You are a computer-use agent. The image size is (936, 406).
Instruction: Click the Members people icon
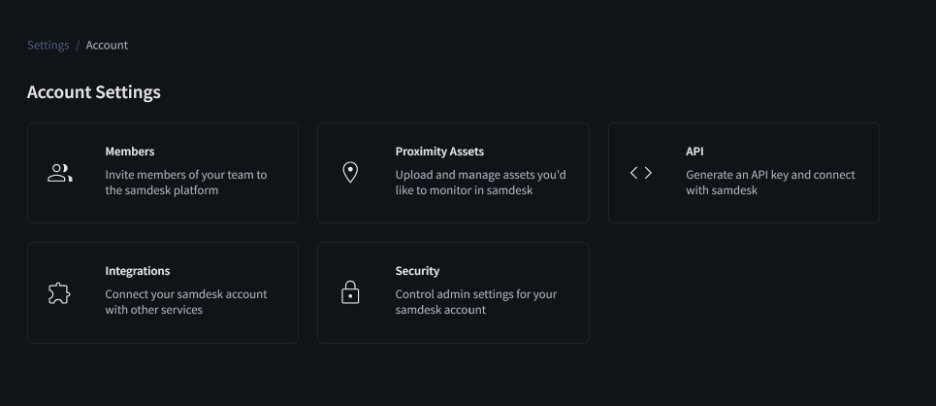click(60, 173)
